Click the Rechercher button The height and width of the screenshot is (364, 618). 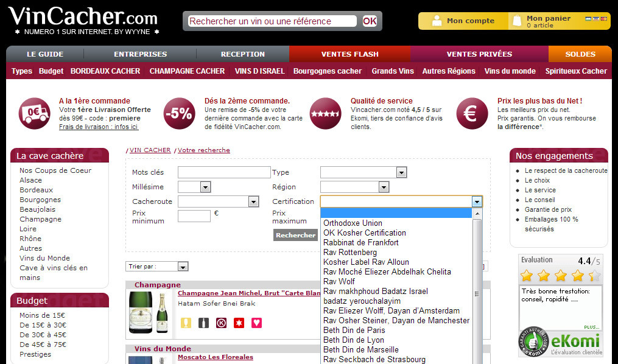(295, 235)
